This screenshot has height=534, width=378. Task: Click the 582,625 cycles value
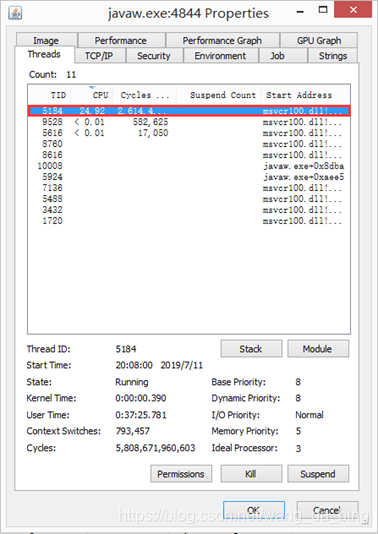[151, 122]
